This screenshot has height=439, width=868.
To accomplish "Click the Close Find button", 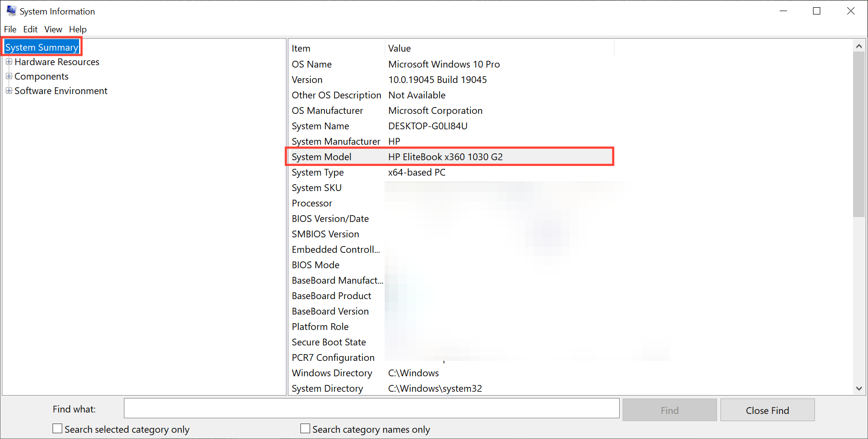I will [767, 410].
